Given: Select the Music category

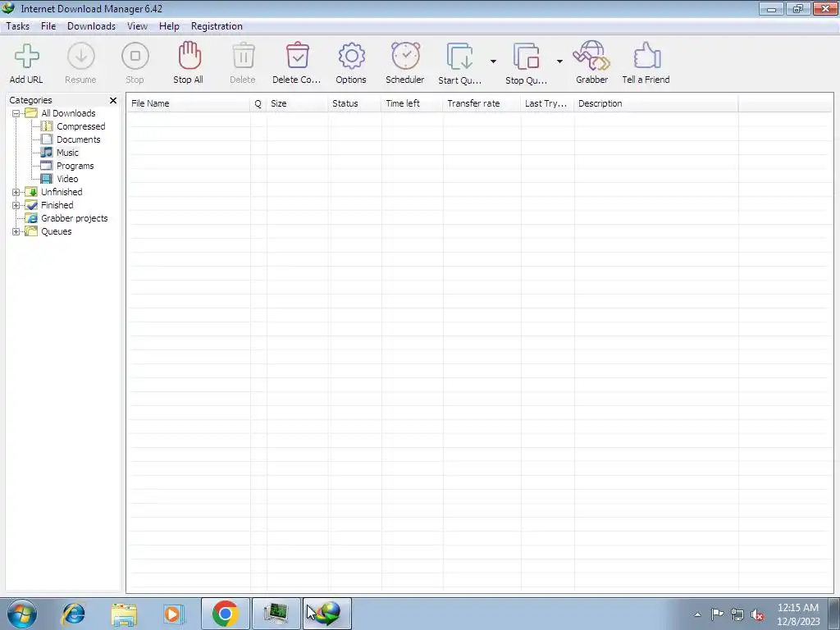Looking at the screenshot, I should coord(67,153).
